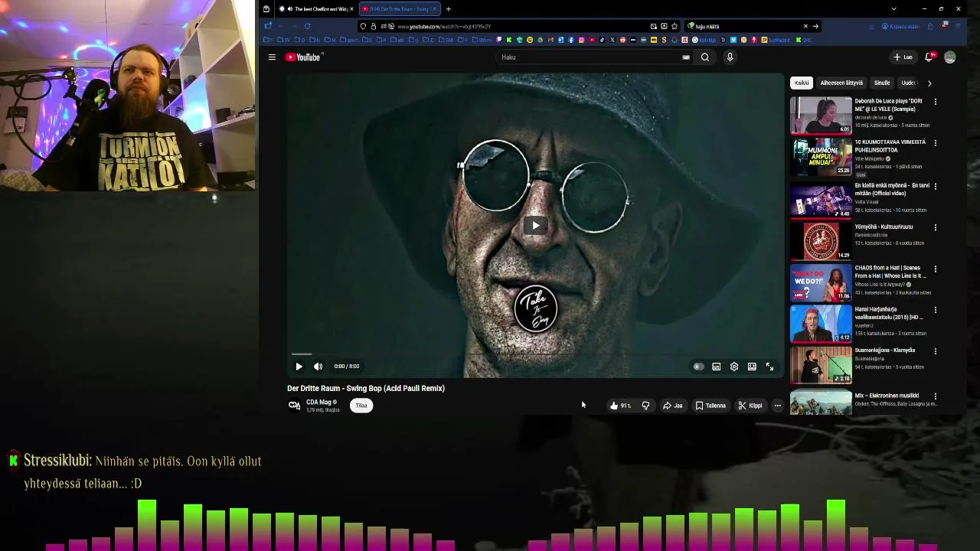Open the CDA Mag channel avatar
980x551 pixels.
[294, 406]
